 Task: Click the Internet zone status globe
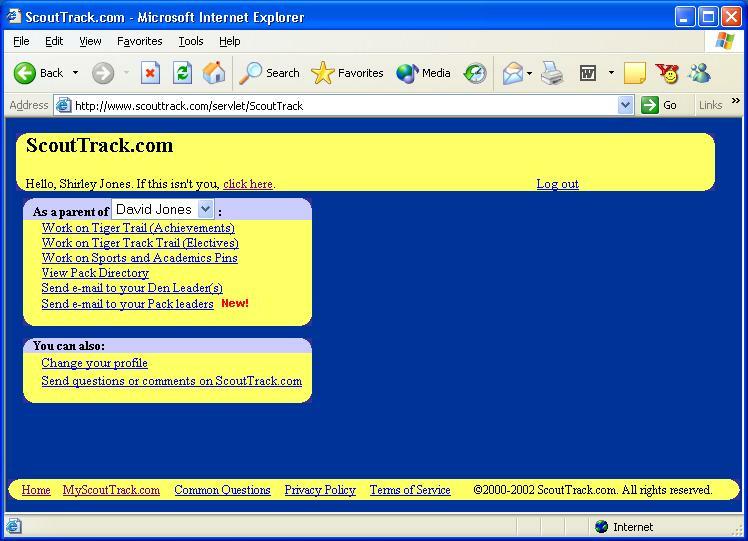tap(602, 527)
